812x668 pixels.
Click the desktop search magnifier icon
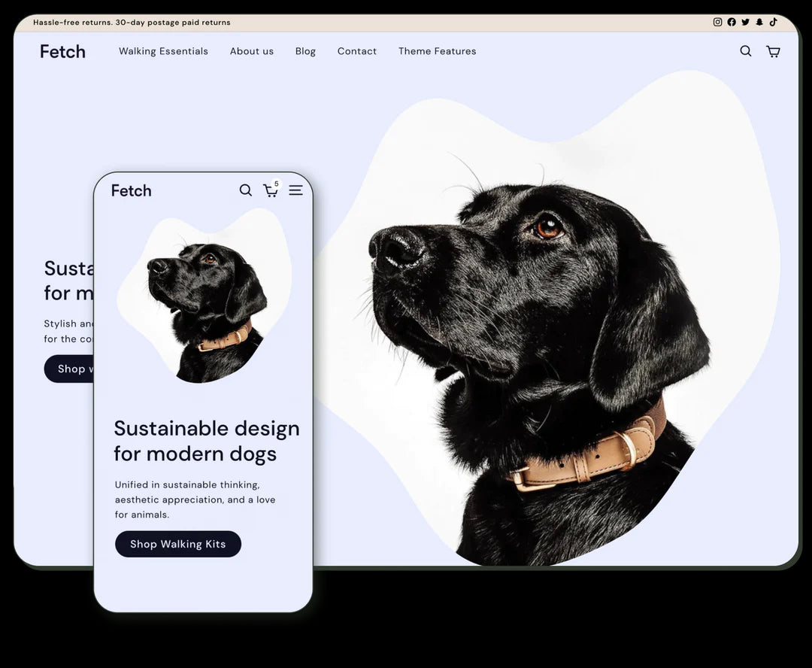click(x=745, y=50)
